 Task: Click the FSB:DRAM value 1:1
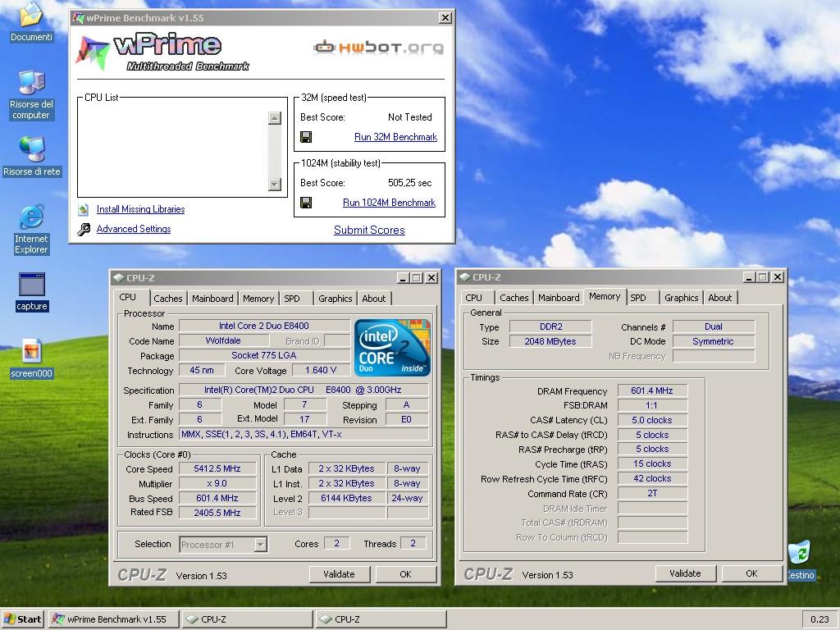652,405
